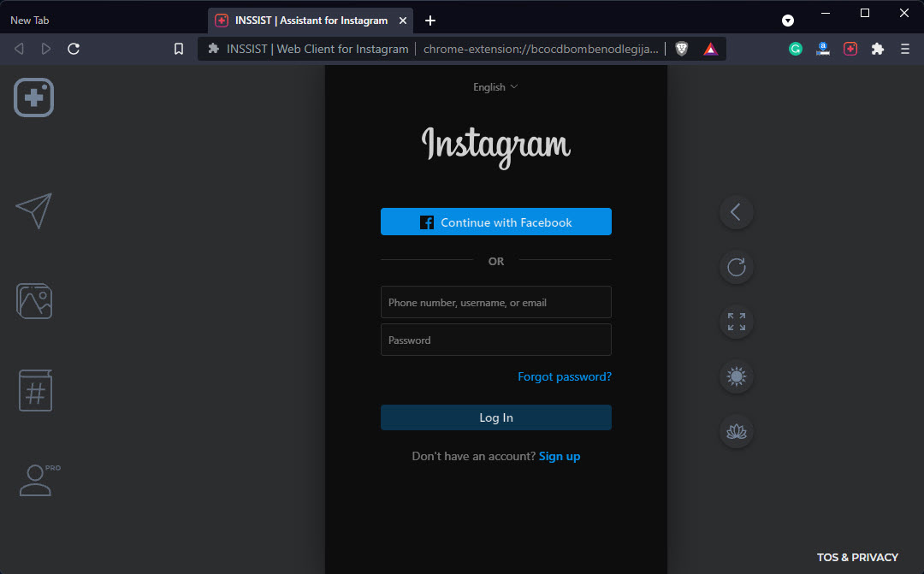
Task: Click Continue with Facebook button
Action: (496, 222)
